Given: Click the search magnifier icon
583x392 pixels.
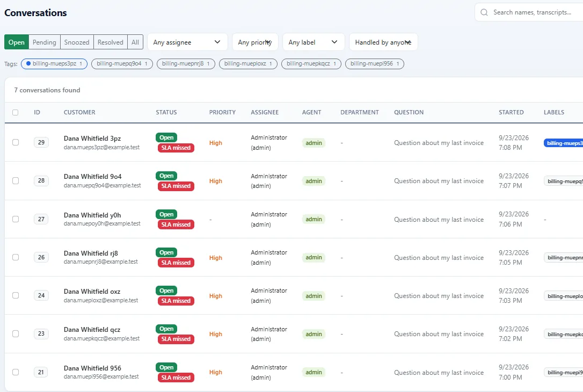Looking at the screenshot, I should click(484, 12).
